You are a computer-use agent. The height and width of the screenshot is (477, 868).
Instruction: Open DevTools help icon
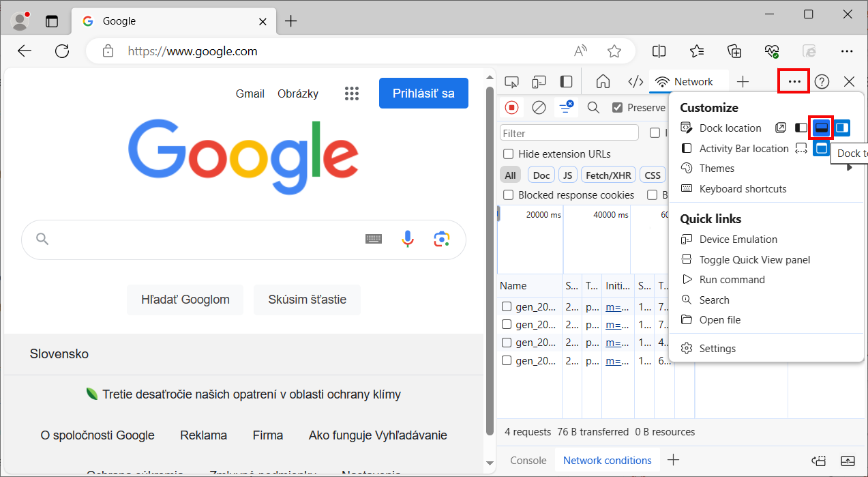[x=822, y=82]
